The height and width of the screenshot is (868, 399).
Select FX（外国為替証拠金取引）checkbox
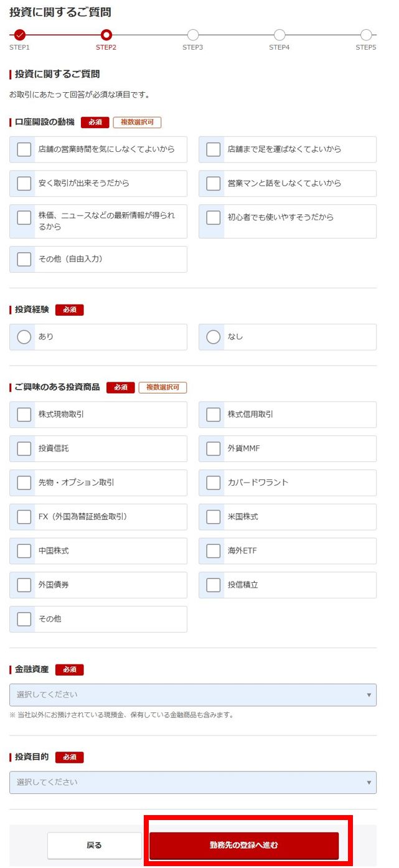24,516
